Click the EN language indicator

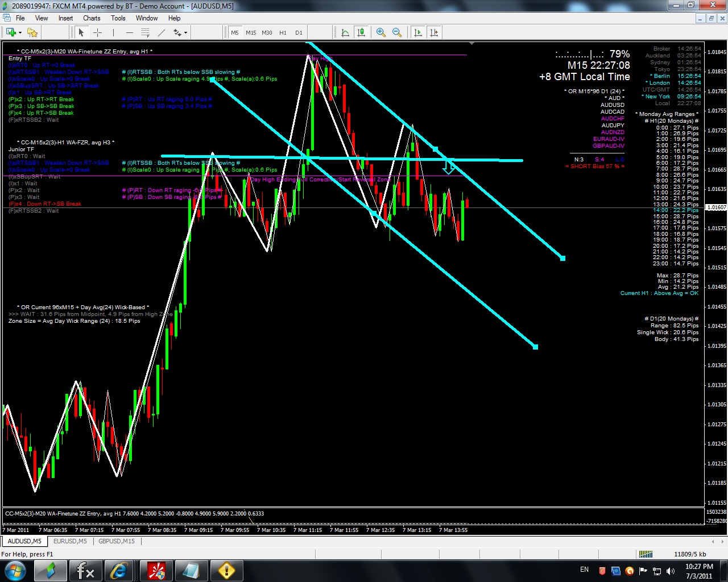[x=585, y=569]
